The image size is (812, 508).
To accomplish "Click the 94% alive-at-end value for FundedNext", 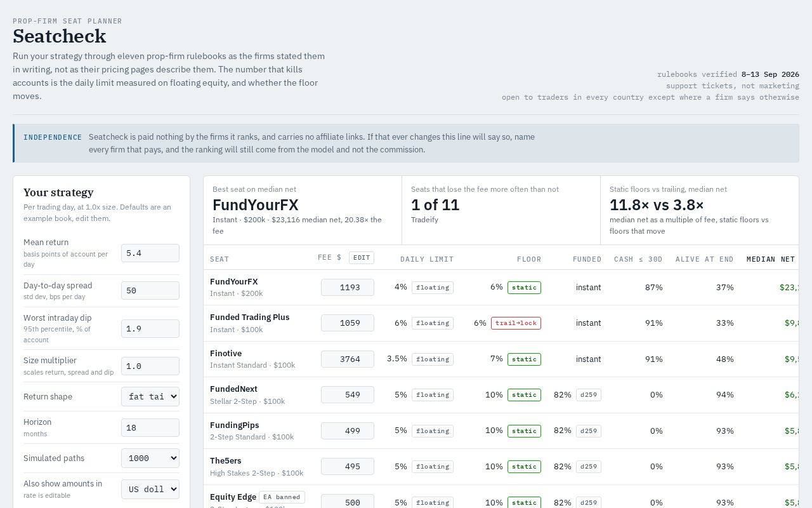I will coord(724,394).
